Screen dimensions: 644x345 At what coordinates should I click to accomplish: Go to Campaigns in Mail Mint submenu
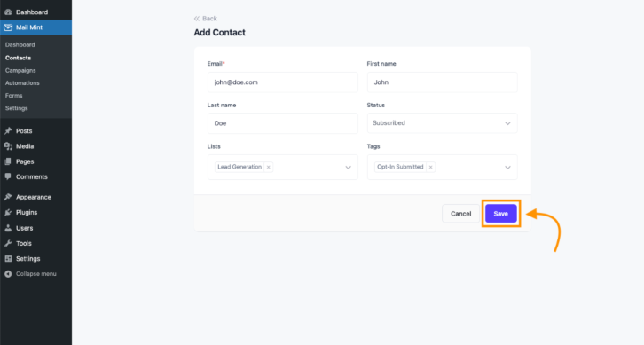[x=20, y=71]
